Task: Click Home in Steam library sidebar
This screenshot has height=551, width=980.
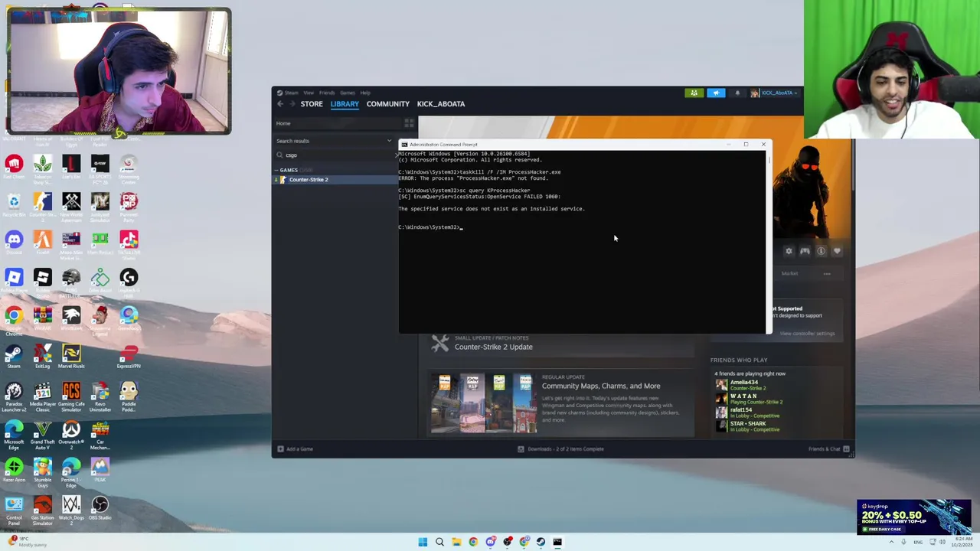Action: tap(283, 123)
